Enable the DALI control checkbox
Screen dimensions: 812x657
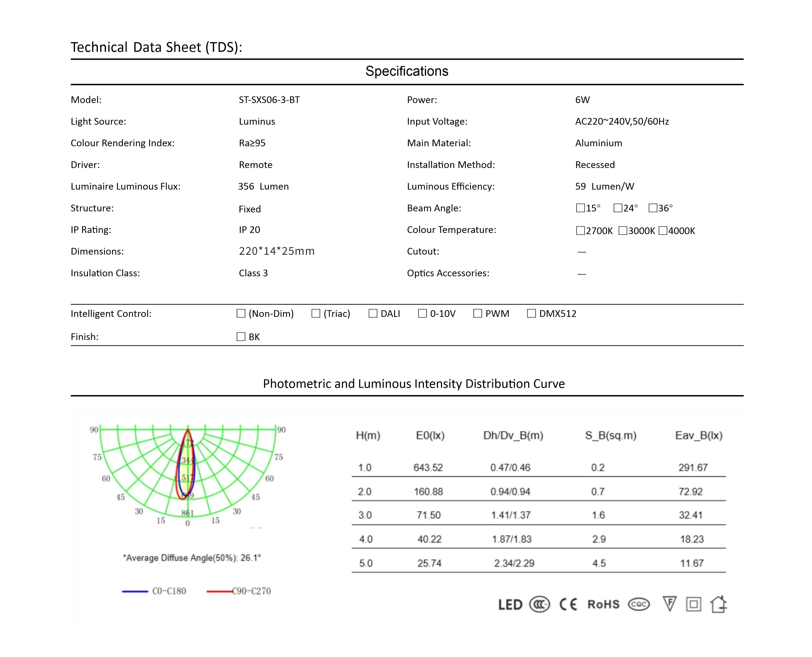pyautogui.click(x=373, y=313)
